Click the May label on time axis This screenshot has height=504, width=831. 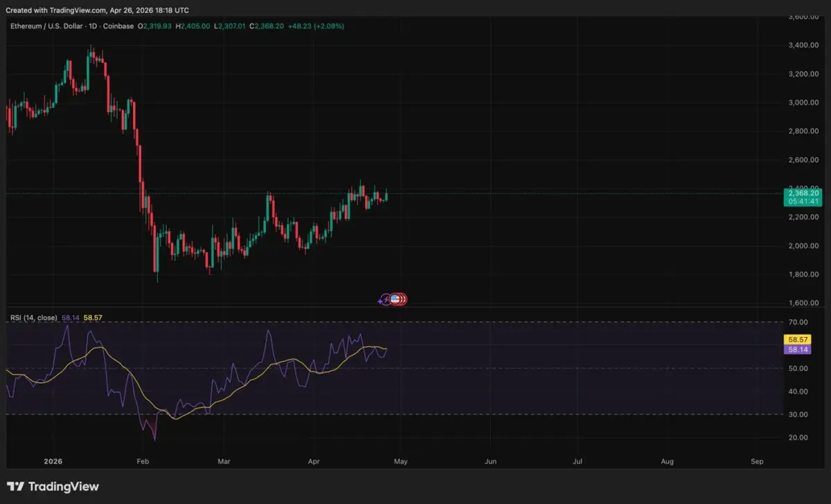(402, 461)
